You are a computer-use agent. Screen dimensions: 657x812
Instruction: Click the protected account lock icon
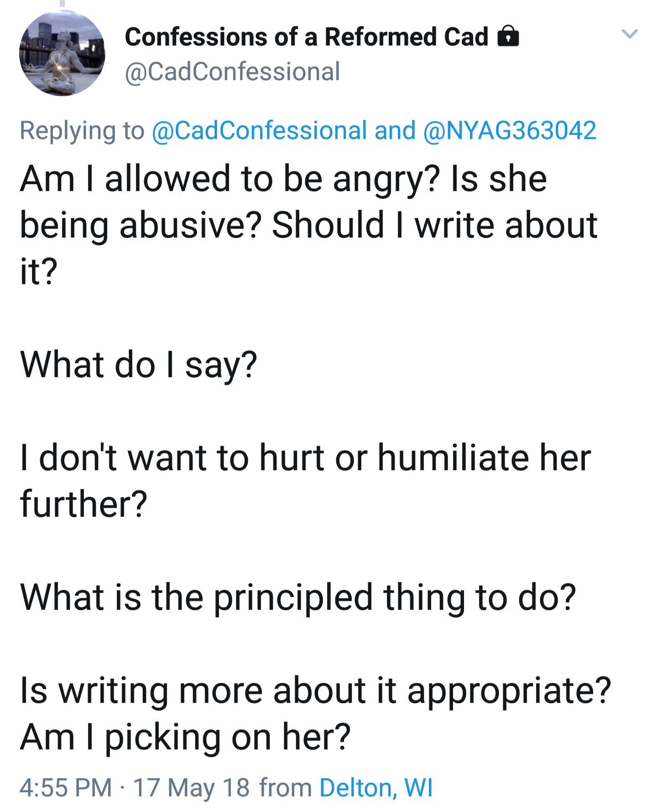(x=508, y=36)
